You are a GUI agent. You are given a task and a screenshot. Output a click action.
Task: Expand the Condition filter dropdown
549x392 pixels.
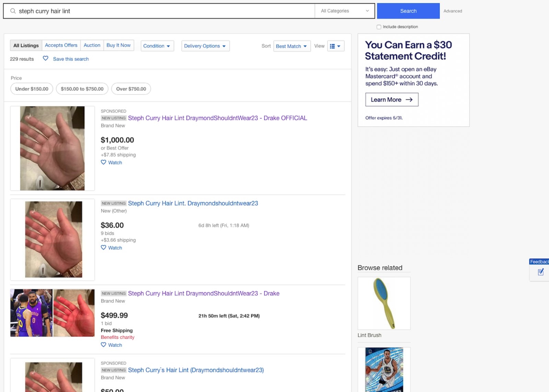[x=157, y=46]
